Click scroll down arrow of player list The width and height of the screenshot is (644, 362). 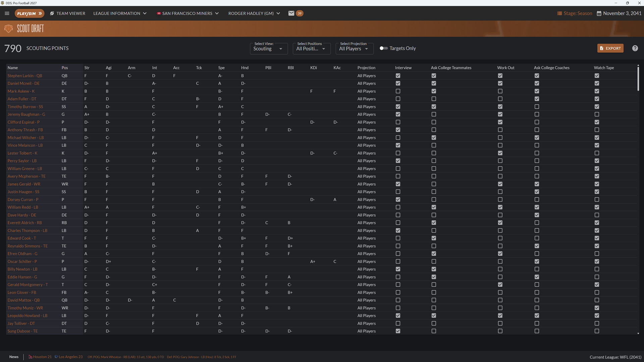[x=638, y=334]
